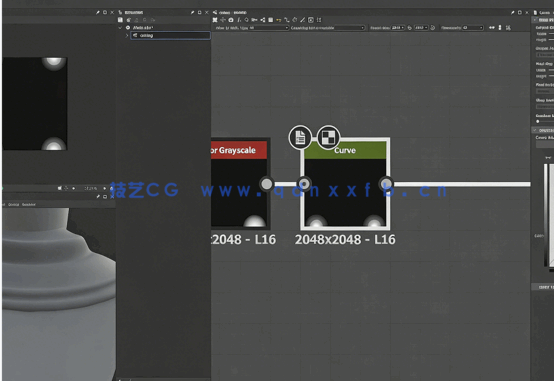Collapse the package row in the Explorer tree
The image size is (554, 381).
point(120,28)
